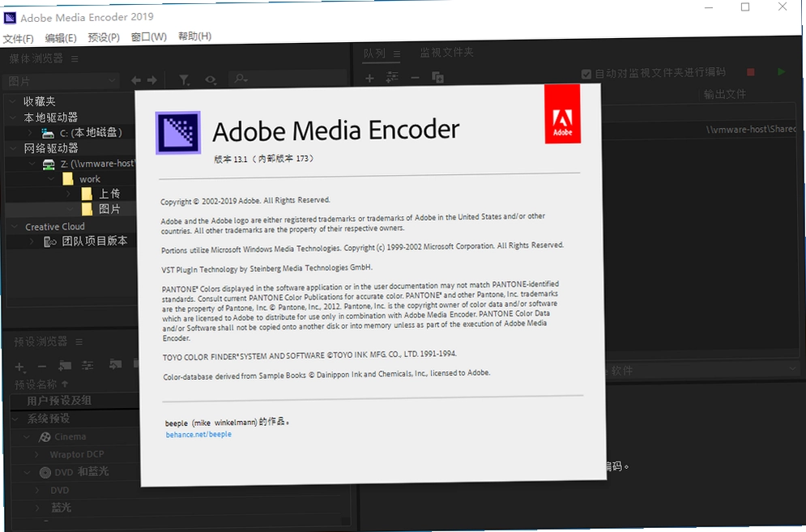Remove item with queue minus icon

pyautogui.click(x=416, y=78)
